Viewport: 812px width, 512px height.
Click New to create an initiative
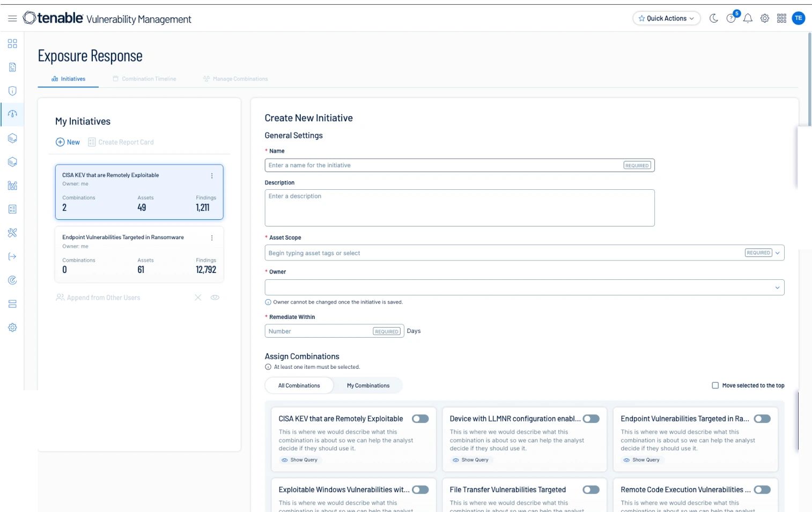point(68,142)
